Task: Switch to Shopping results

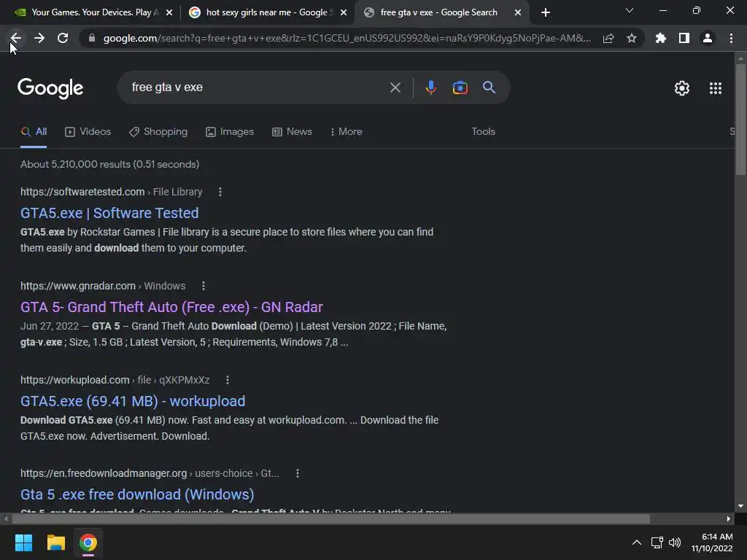Action: coord(158,131)
